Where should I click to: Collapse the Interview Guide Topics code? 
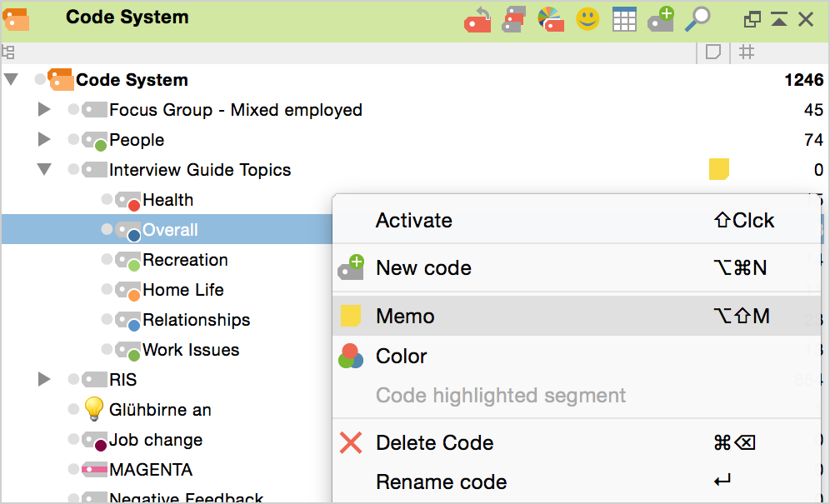coord(44,170)
